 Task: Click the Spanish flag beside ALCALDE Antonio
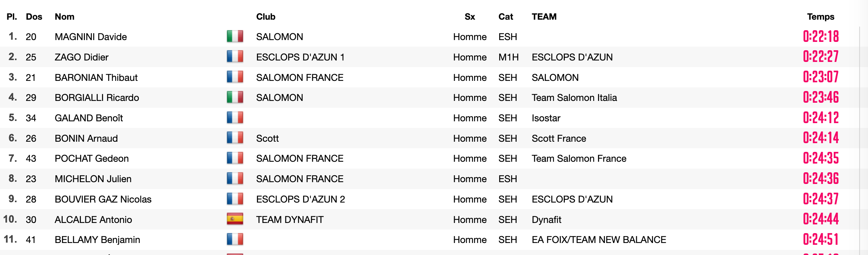click(x=235, y=219)
